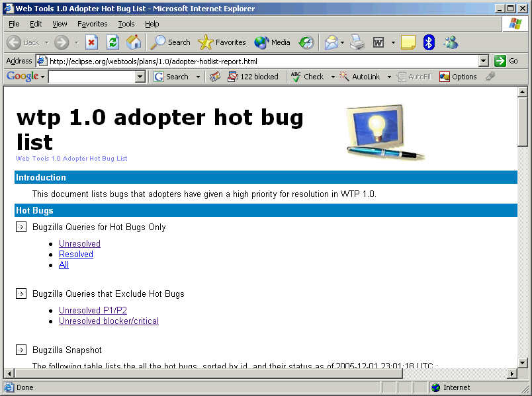The height and width of the screenshot is (396, 532).
Task: Click the yellow Discuss note icon
Action: (x=408, y=42)
